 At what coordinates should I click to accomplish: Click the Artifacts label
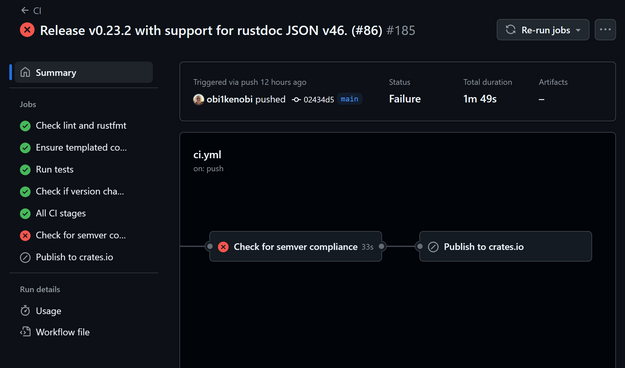pyautogui.click(x=553, y=82)
